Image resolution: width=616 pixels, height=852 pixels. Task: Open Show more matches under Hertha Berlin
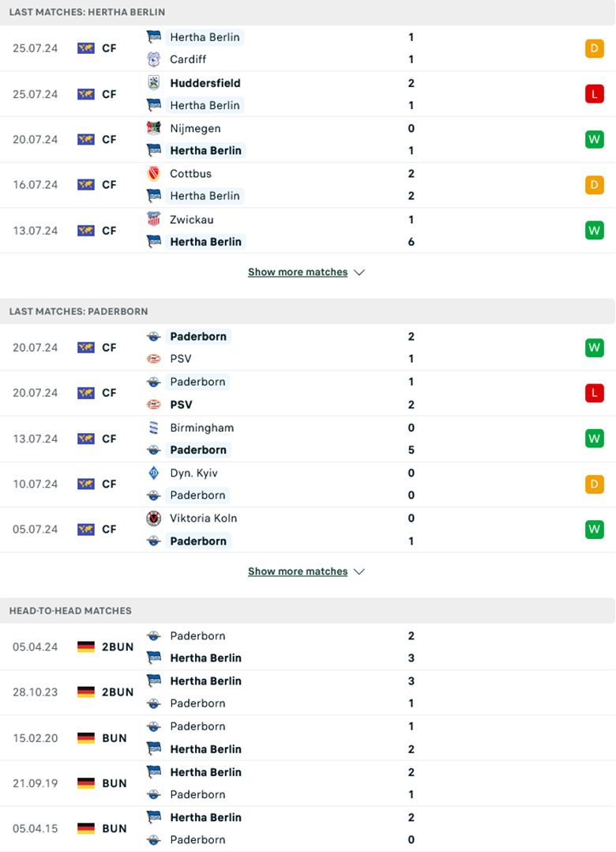298,272
